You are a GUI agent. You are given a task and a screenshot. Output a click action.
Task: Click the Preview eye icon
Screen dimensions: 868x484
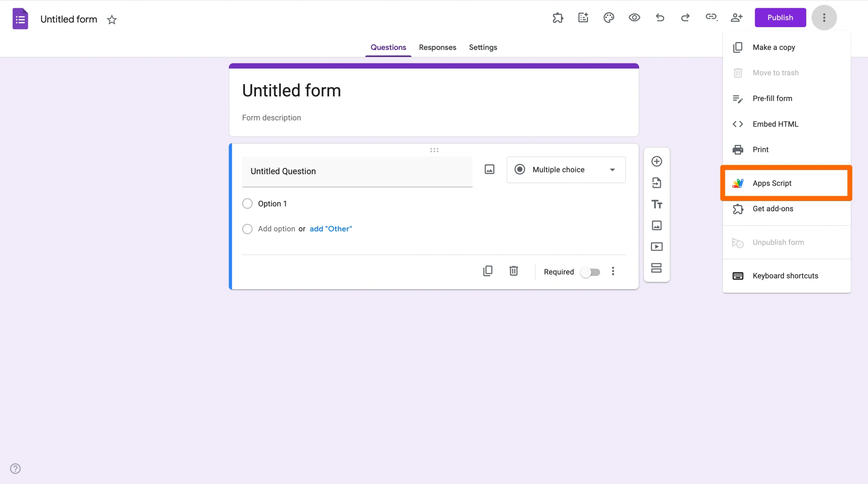click(634, 17)
